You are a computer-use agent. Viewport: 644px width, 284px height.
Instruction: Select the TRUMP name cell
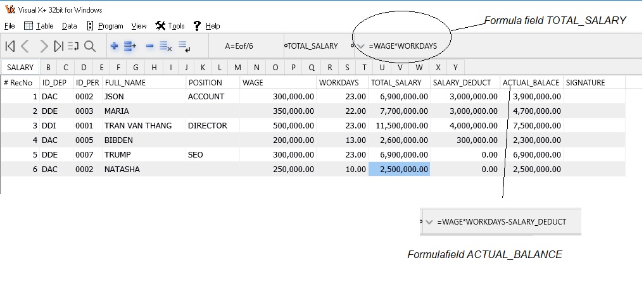coord(144,155)
